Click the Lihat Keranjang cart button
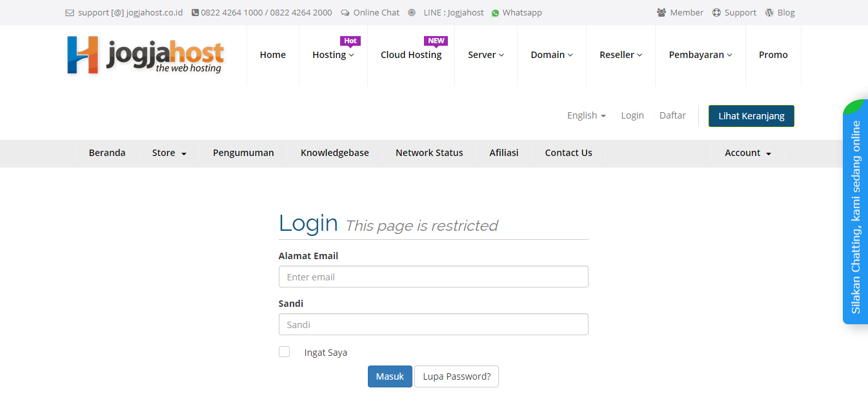This screenshot has width=868, height=419. [x=751, y=116]
